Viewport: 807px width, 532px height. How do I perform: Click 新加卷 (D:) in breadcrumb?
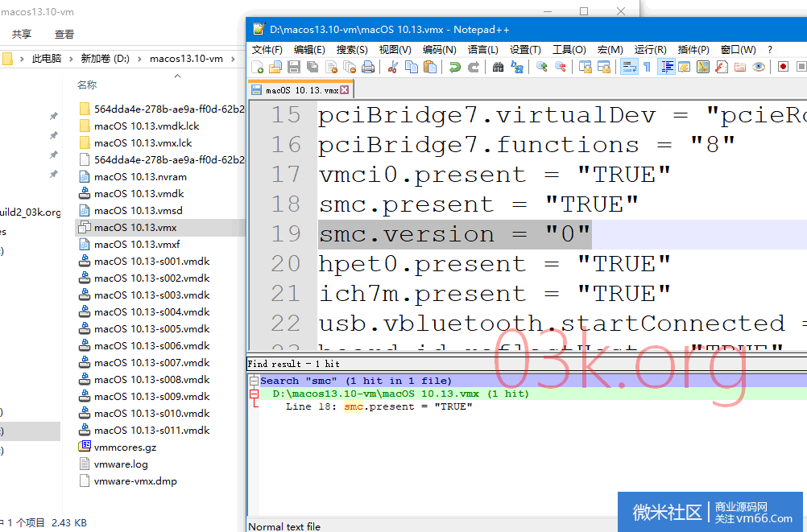(x=105, y=59)
